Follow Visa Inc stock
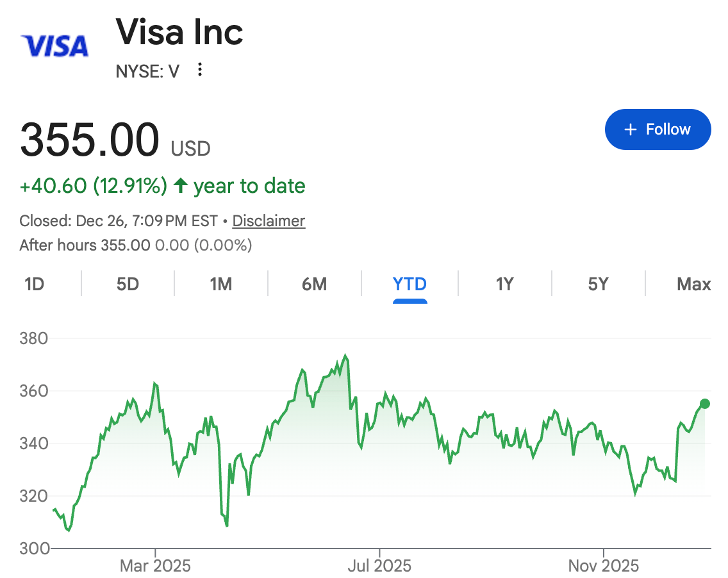728x578 pixels. tap(658, 129)
